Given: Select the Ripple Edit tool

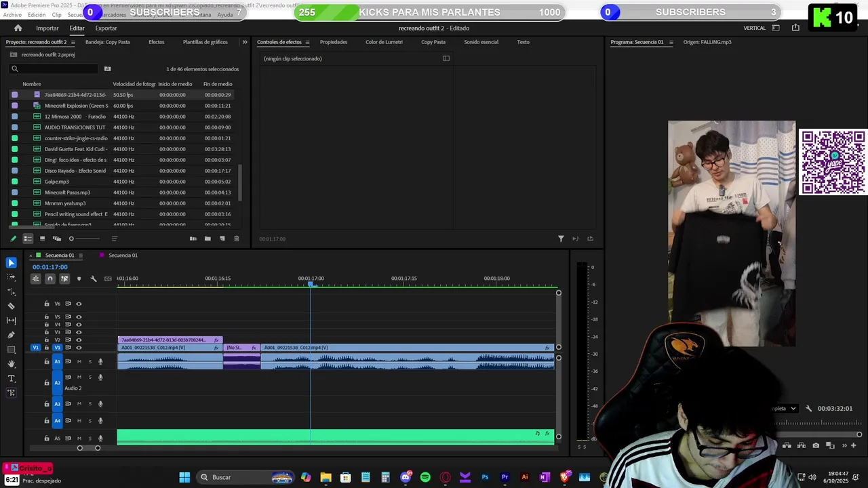Looking at the screenshot, I should [x=12, y=292].
